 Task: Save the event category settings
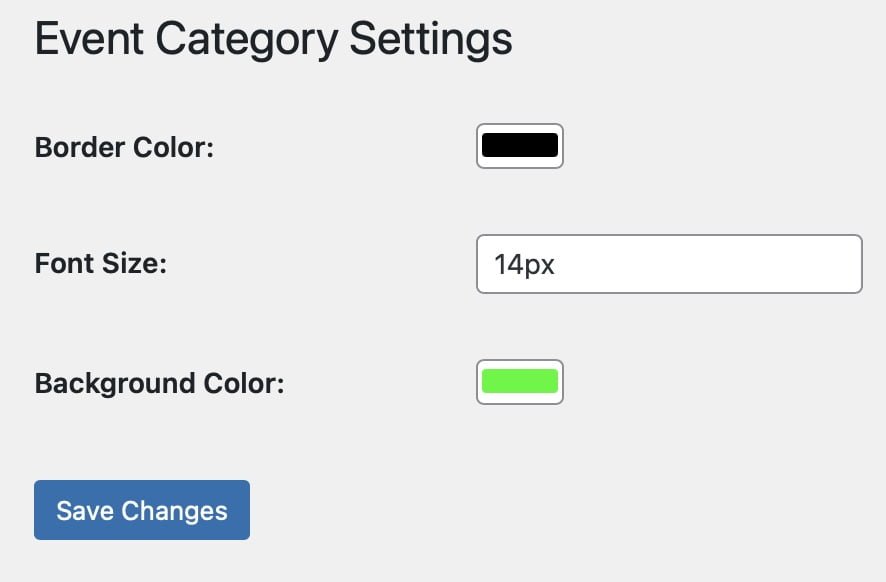pos(142,510)
